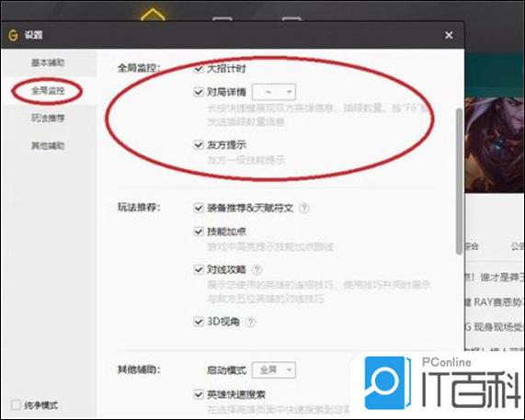This screenshot has width=525, height=420.
Task: Toggle the 大招计时 checkbox
Action: (x=199, y=69)
